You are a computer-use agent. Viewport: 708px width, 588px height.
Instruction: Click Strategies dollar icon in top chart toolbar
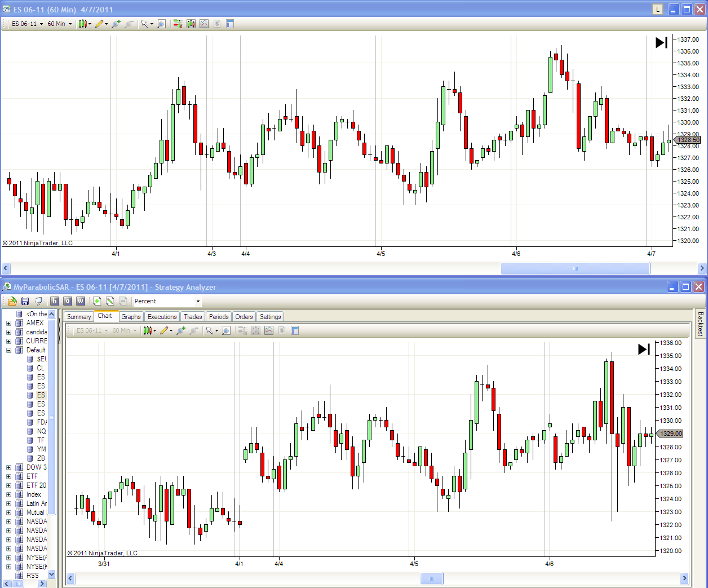coord(217,24)
